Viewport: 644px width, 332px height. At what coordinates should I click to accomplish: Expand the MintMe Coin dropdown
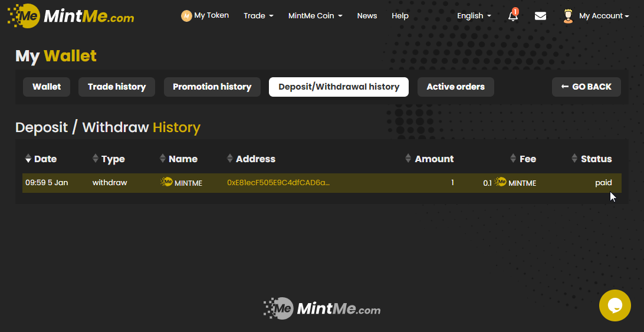[x=315, y=16]
